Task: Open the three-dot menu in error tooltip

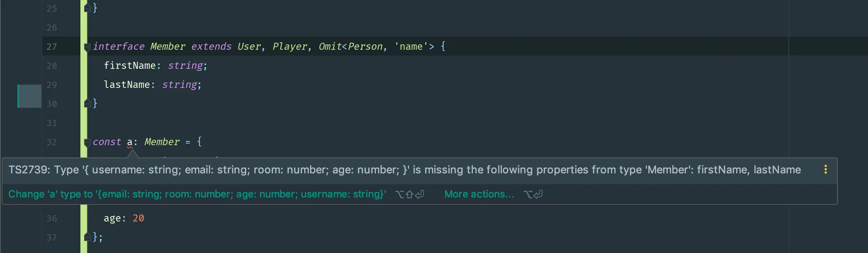Action: [825, 170]
